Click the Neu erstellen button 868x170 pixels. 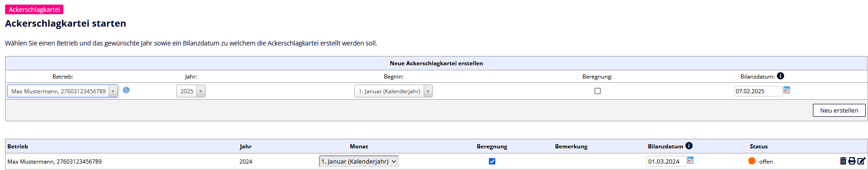click(x=839, y=110)
